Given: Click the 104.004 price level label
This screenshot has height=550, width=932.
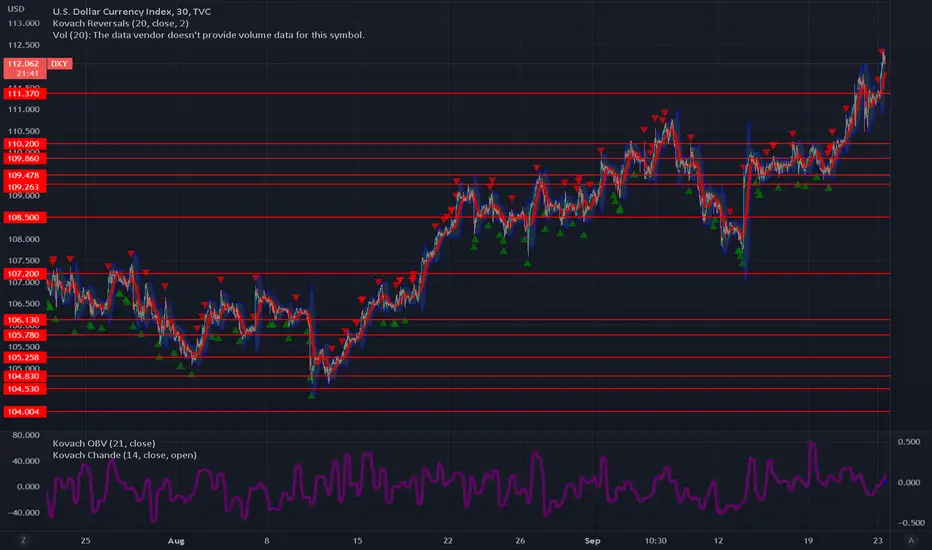Looking at the screenshot, I should [24, 411].
